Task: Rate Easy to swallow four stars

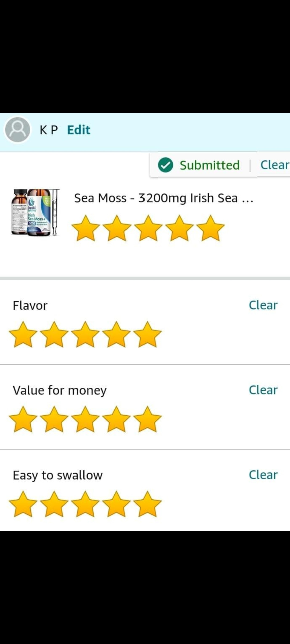Action: pyautogui.click(x=117, y=504)
